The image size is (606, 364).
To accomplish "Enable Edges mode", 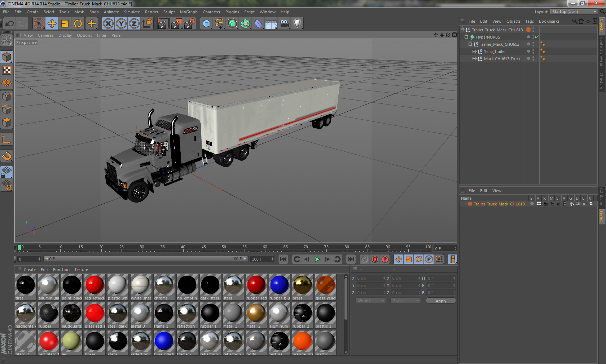I will 6,109.
